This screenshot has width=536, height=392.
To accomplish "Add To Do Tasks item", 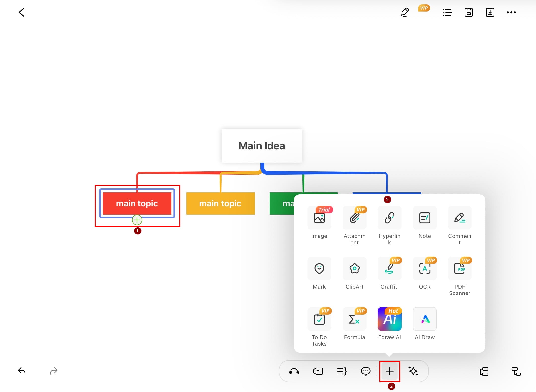I will [319, 319].
